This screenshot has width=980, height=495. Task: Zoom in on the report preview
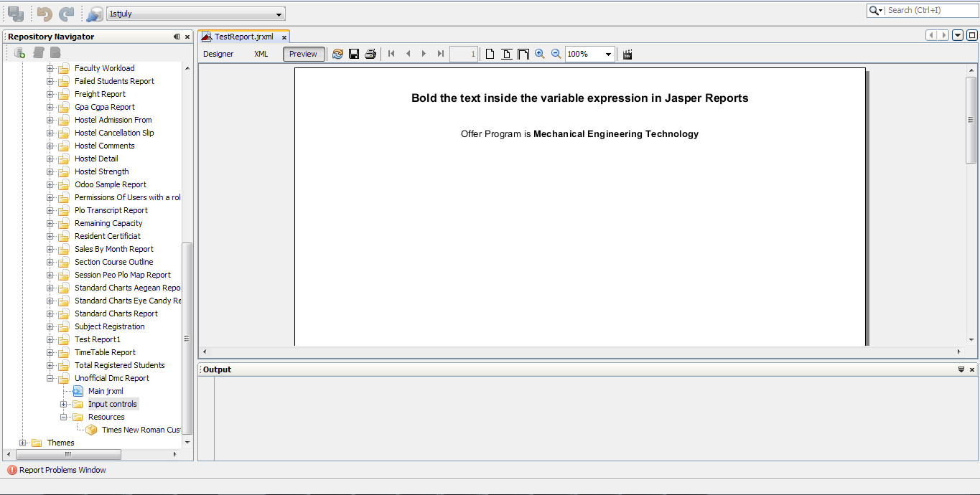click(x=540, y=53)
